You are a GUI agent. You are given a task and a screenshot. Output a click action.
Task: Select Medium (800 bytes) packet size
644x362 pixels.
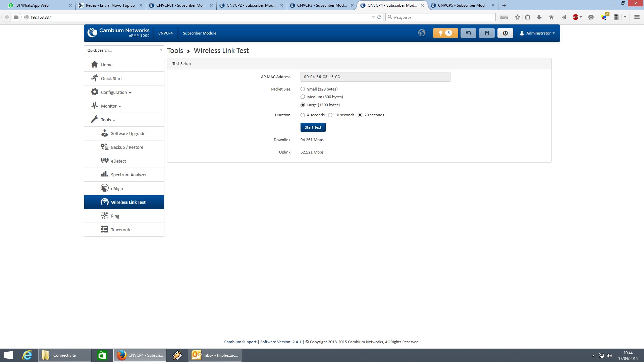coord(303,97)
